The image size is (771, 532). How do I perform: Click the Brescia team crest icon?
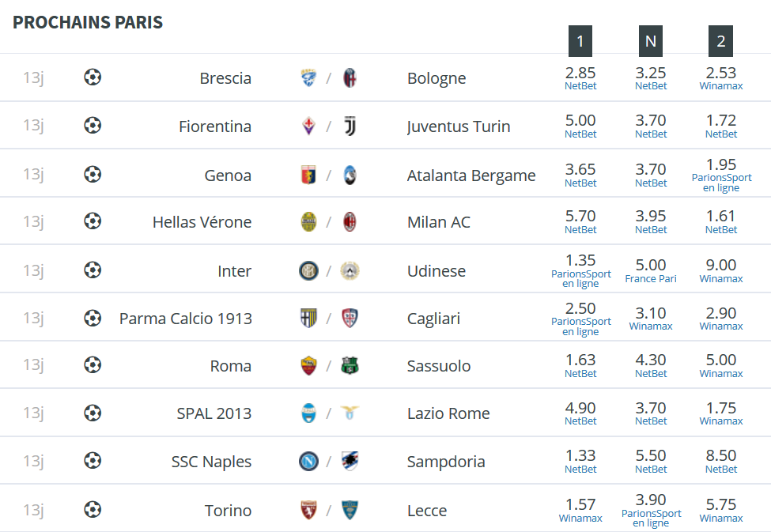pos(308,77)
